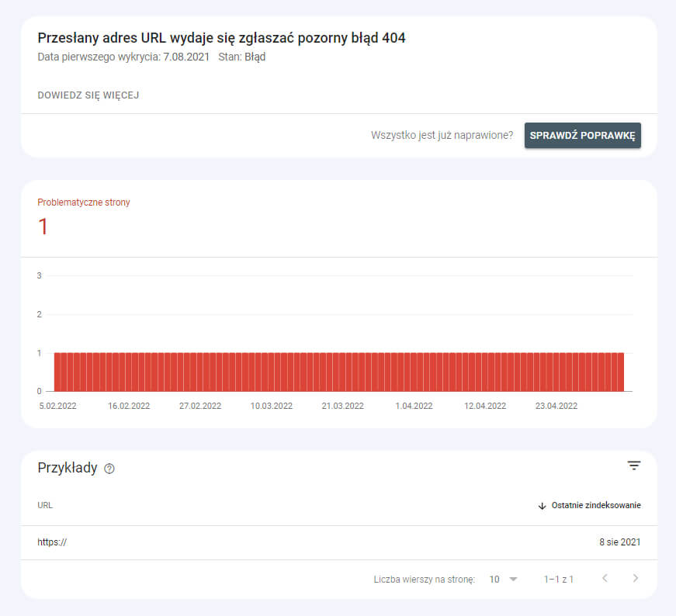
Task: Click the indexing date 8 sie 2021
Action: coord(619,542)
